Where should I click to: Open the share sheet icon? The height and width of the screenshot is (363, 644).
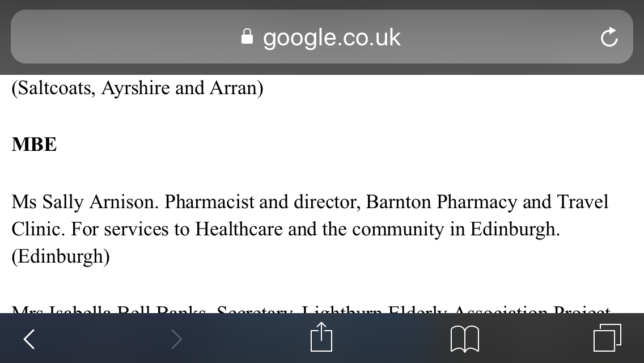point(321,337)
